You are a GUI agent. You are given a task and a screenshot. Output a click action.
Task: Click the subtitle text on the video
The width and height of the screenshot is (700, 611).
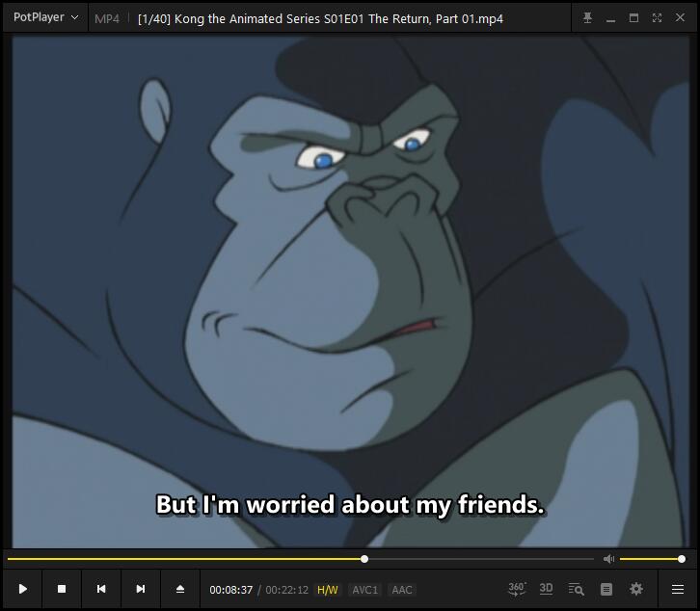click(x=350, y=505)
